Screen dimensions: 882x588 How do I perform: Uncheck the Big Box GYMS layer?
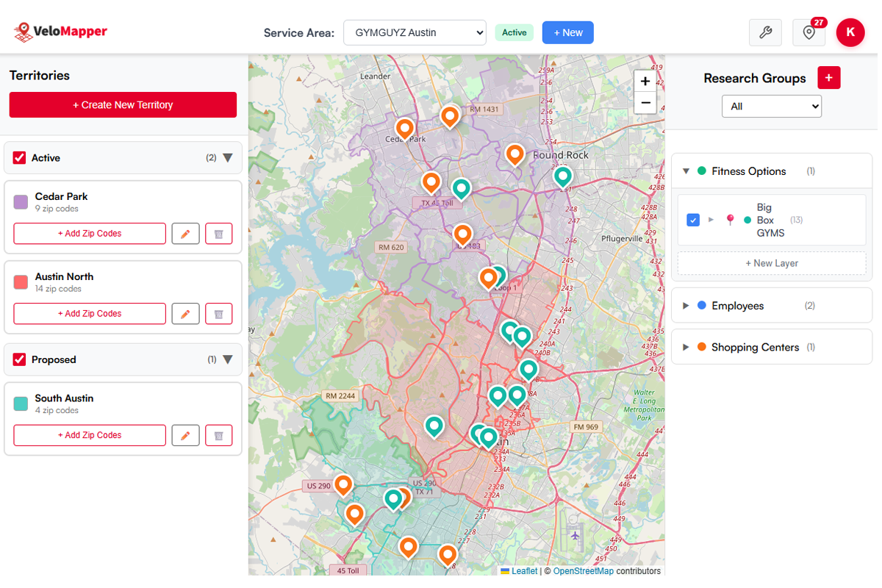(692, 220)
